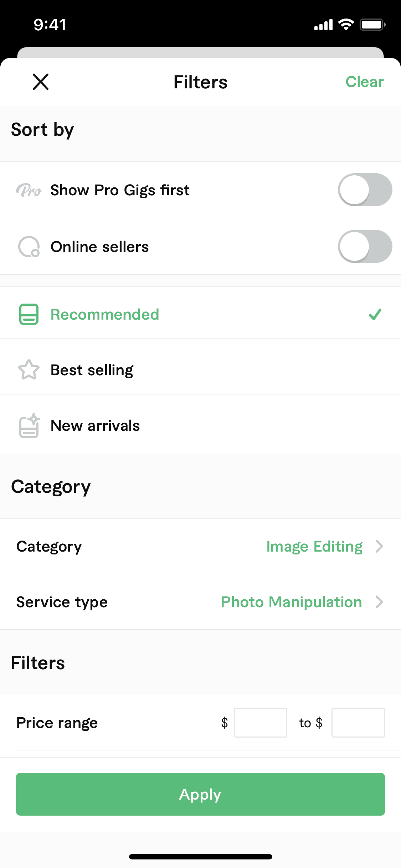Viewport: 401px width, 868px height.
Task: Tap the Clear link
Action: (364, 82)
